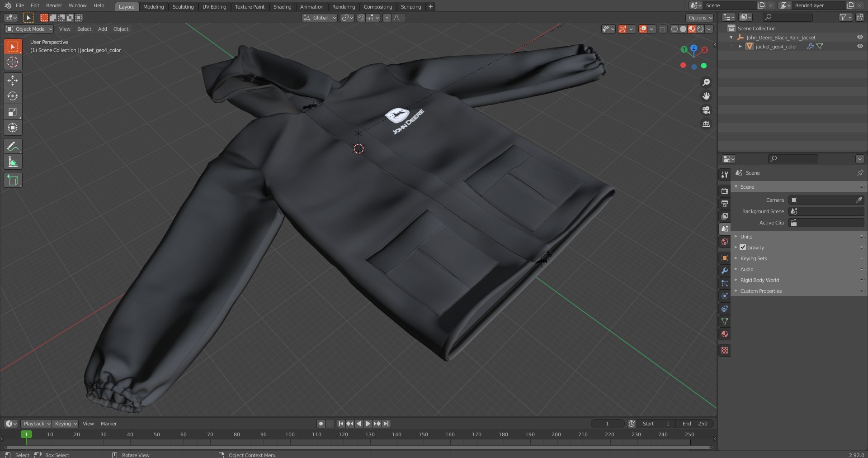Screen dimensions: 868x458
Task: Click the End frame field showing 250
Action: (x=696, y=424)
